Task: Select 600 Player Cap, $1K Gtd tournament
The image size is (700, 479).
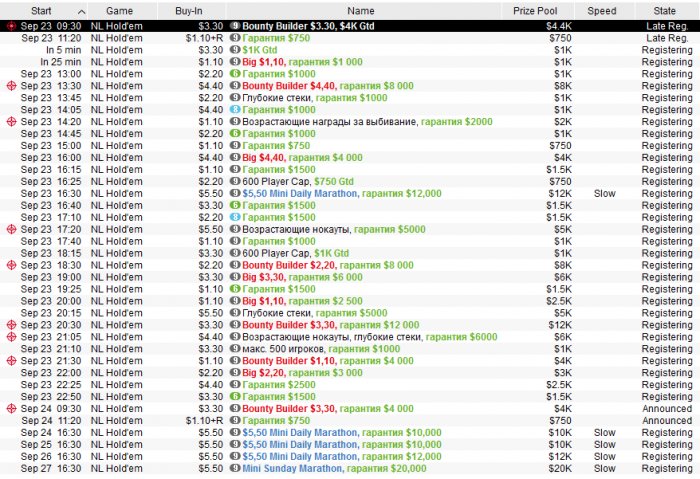Action: click(x=350, y=253)
